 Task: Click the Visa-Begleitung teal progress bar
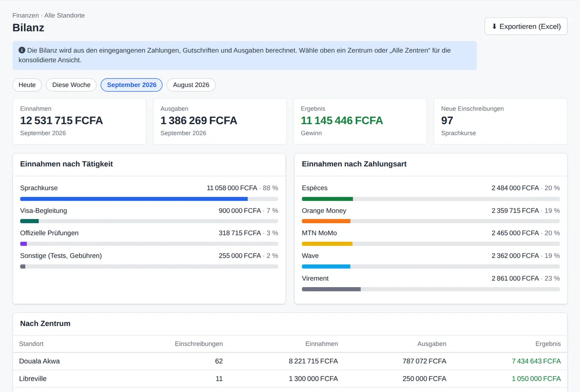click(29, 221)
